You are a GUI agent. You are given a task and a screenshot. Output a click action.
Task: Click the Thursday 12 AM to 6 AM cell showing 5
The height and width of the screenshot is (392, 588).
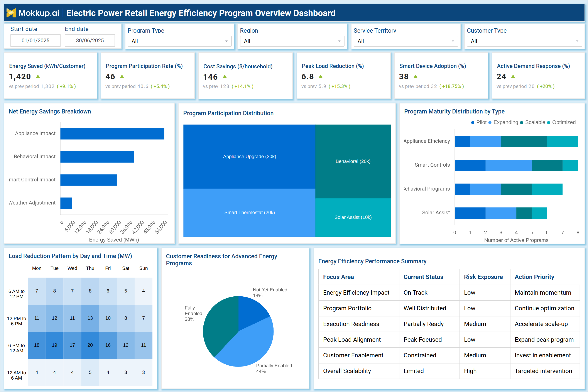(x=90, y=372)
